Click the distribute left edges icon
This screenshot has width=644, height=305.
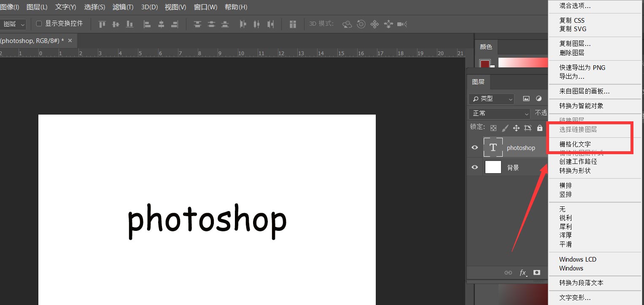[243, 24]
